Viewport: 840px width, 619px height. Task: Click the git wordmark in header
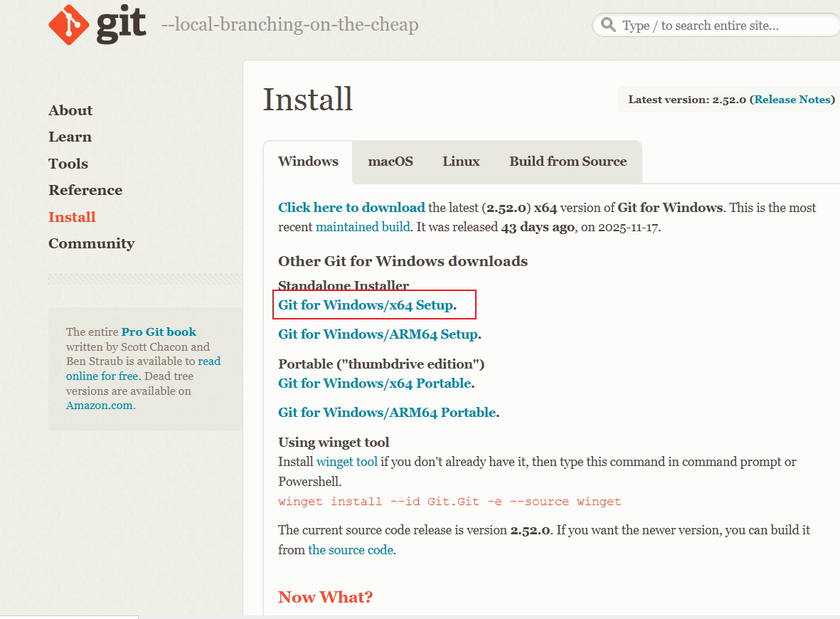121,25
